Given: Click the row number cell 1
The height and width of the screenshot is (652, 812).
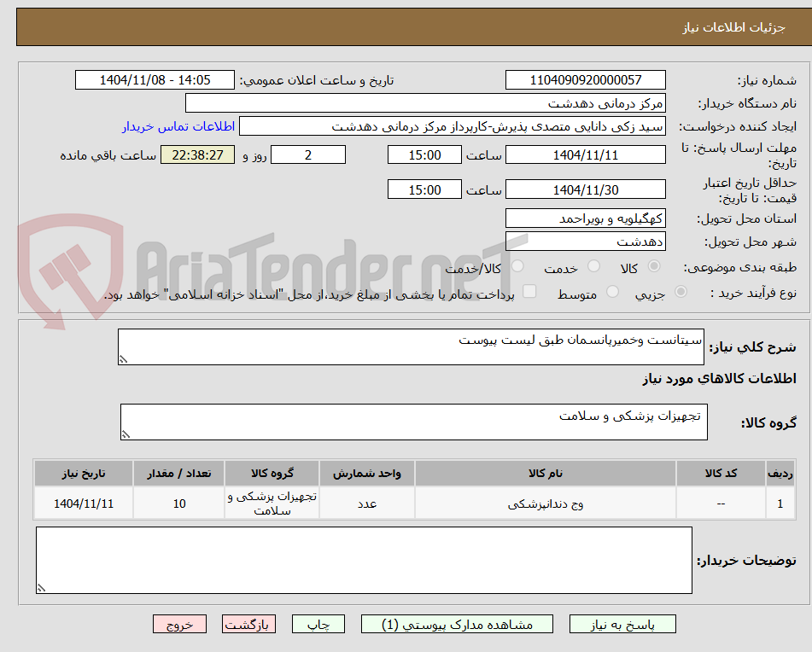Looking at the screenshot, I should coord(780,504).
